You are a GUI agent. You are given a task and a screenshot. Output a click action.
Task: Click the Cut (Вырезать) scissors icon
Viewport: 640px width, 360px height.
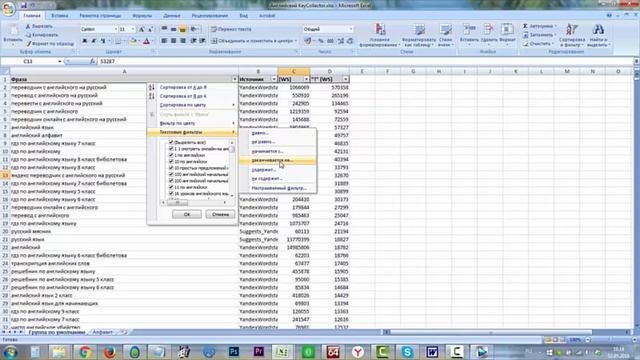click(28, 26)
